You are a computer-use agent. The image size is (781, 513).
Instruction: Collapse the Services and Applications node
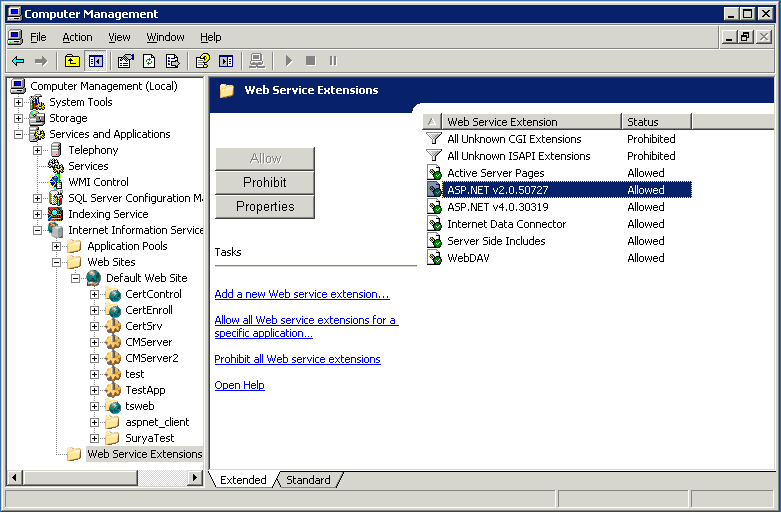18,134
